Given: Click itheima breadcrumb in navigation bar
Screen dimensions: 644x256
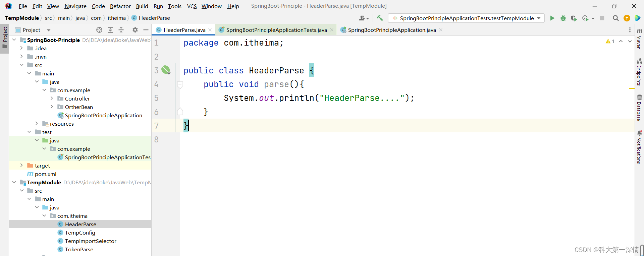Looking at the screenshot, I should 117,18.
